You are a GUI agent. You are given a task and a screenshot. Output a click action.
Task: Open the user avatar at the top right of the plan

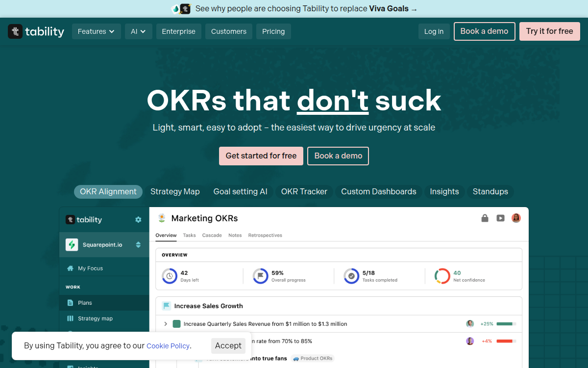pyautogui.click(x=516, y=218)
